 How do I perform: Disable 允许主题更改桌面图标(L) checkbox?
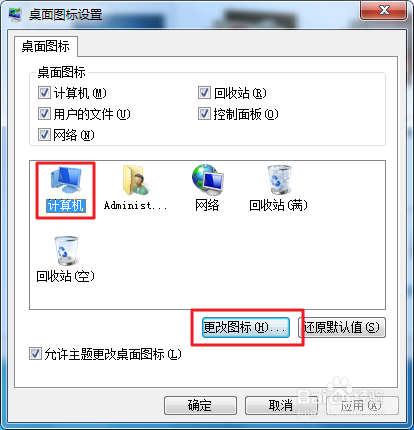tap(35, 354)
